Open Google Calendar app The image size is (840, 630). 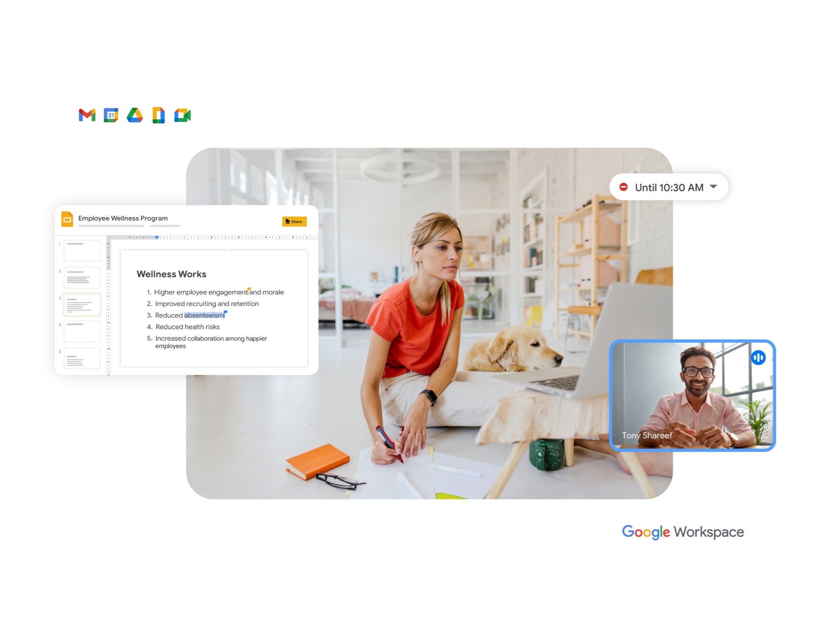tap(110, 115)
